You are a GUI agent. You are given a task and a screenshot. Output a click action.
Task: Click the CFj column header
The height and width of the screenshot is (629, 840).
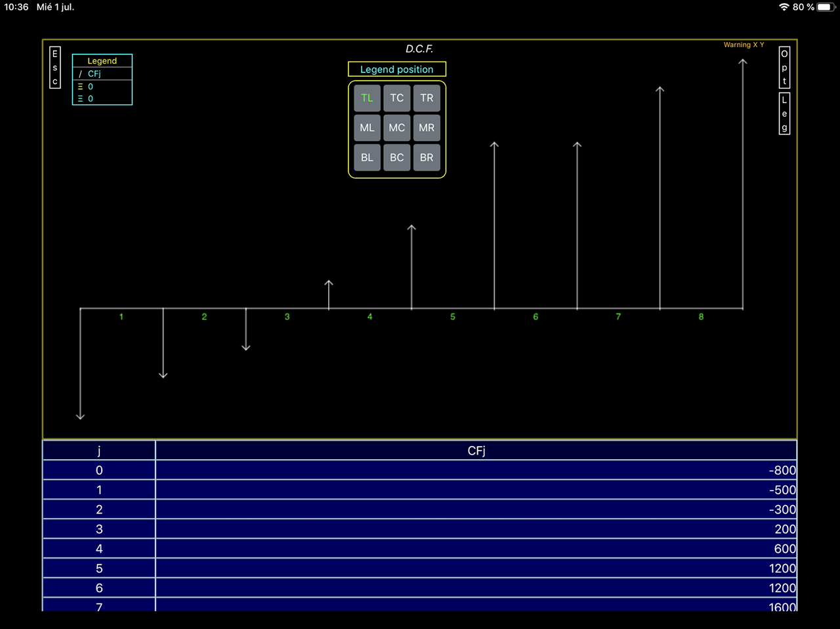[x=476, y=451]
